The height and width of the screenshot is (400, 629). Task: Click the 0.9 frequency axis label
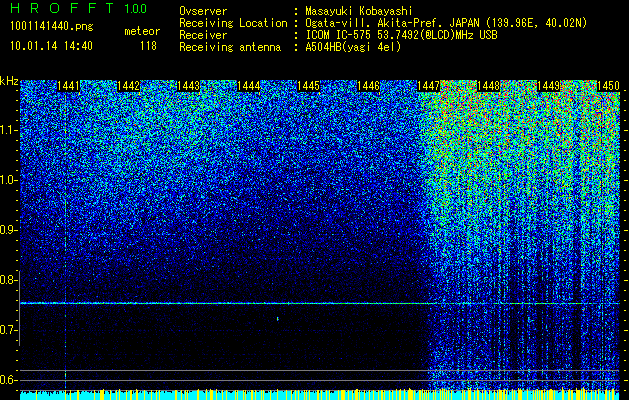coord(8,230)
